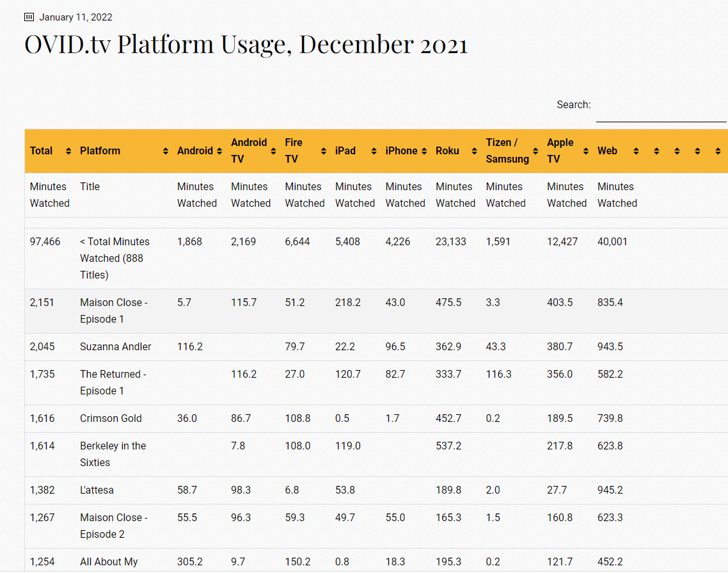Select the total 1,614 for Berkeley in the Sixties

tap(42, 446)
